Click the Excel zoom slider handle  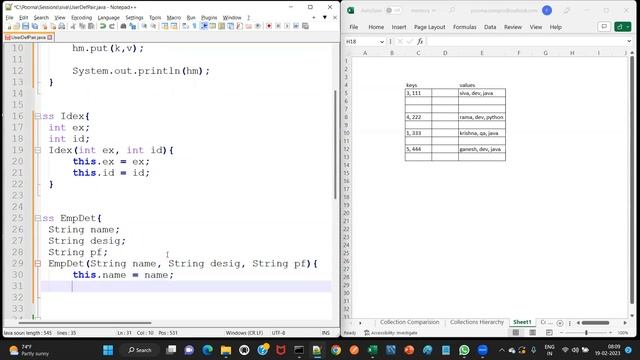coord(586,333)
